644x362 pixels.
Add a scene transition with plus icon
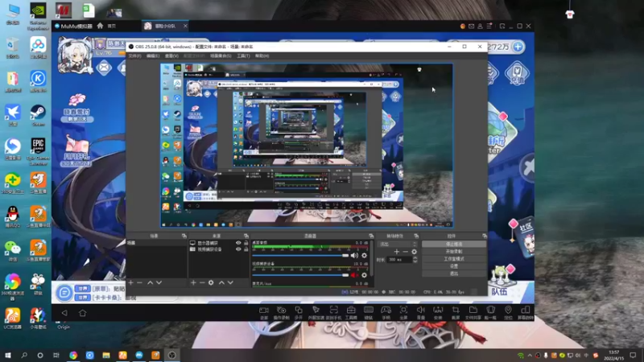[x=396, y=252]
